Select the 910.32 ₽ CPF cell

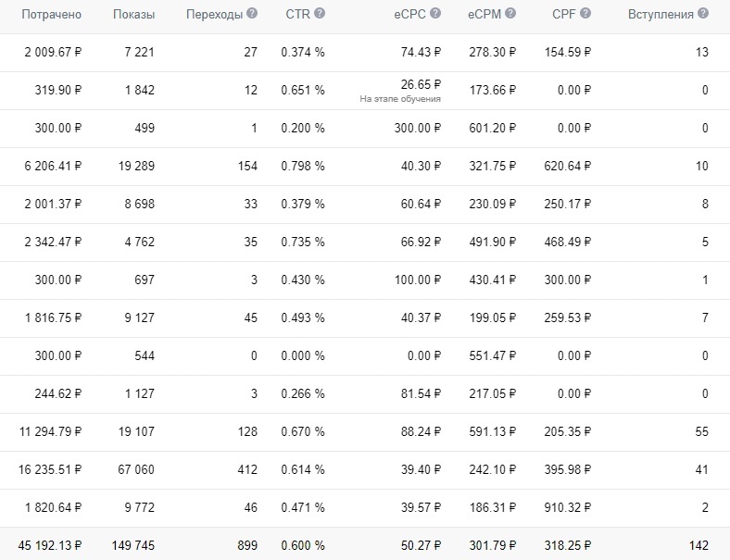point(569,507)
